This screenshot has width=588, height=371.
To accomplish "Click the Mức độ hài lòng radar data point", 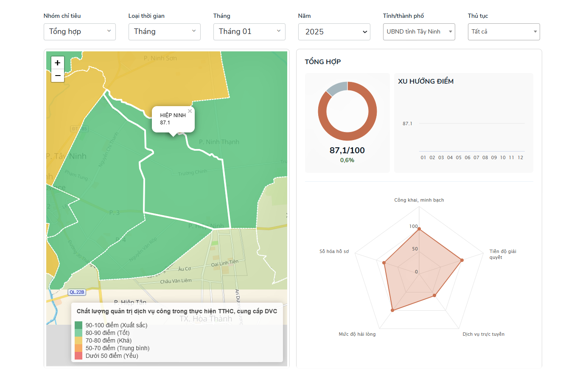I will coord(392,310).
